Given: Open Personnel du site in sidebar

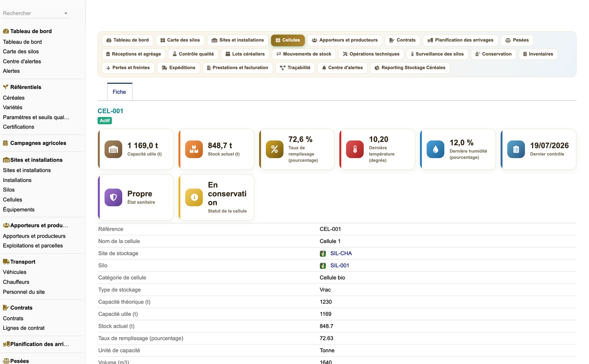Looking at the screenshot, I should click(x=24, y=292).
